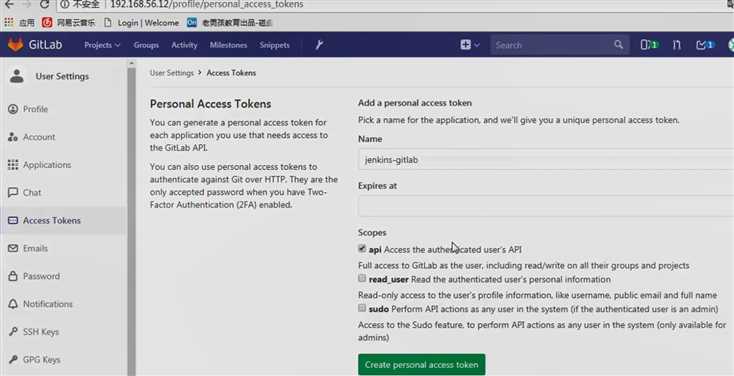Open the admin area wrench icon

(319, 45)
